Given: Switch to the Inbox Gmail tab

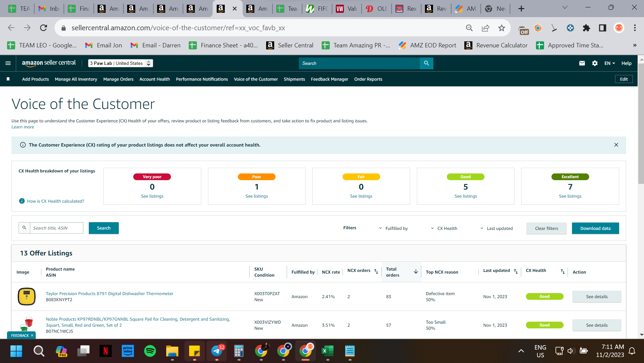Looking at the screenshot, I should [49, 8].
